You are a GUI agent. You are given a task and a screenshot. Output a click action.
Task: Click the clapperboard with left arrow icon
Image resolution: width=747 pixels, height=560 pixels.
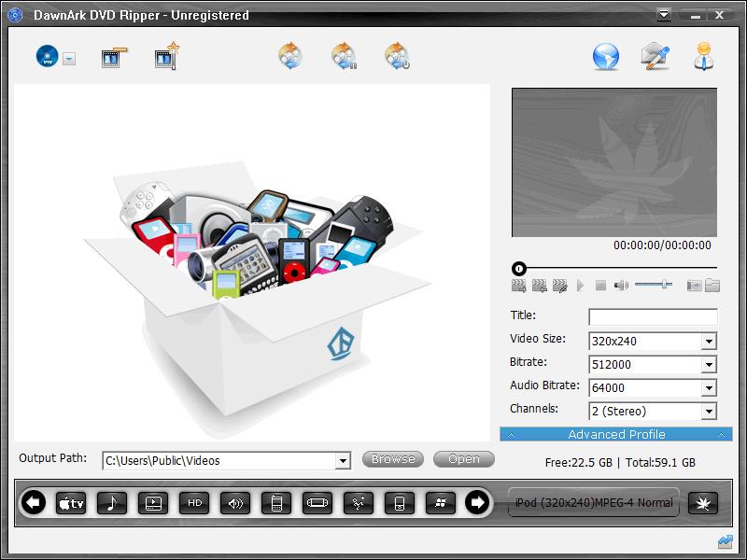539,286
